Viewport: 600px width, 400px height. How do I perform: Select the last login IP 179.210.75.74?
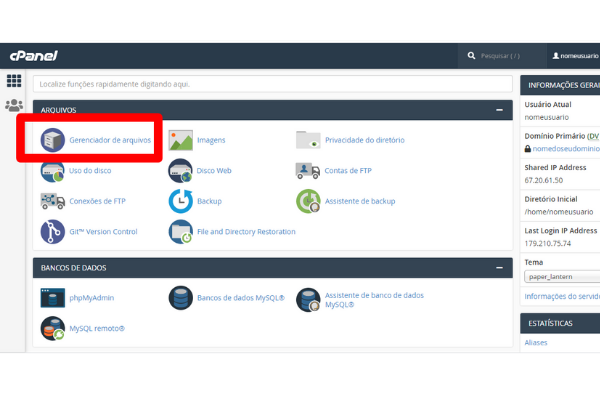(548, 243)
